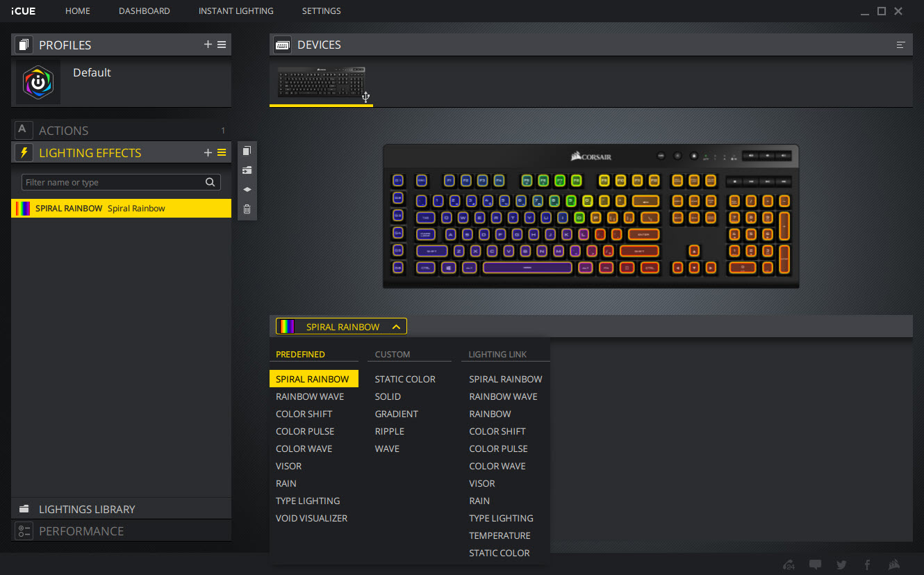Choose Predefined Rain effect

pyautogui.click(x=286, y=483)
